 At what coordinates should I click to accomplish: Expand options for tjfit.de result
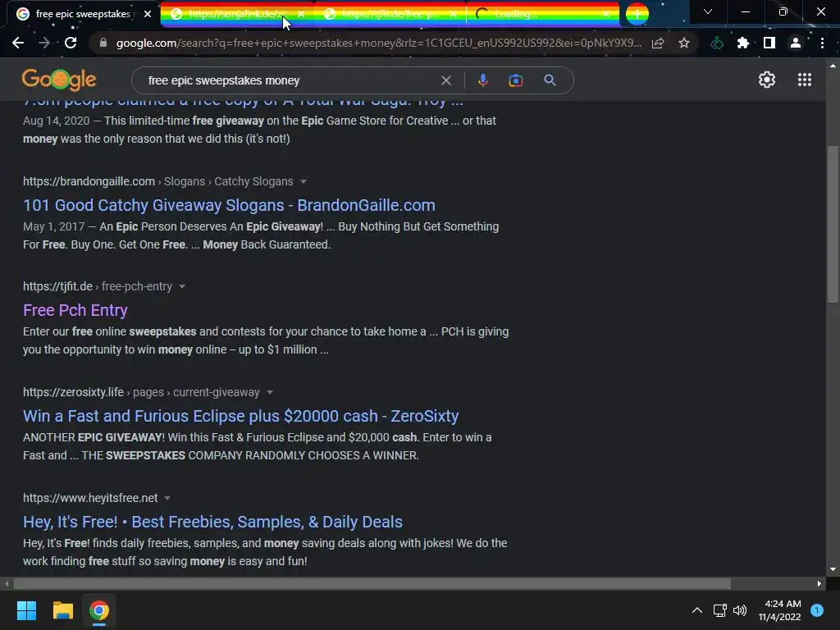[182, 286]
